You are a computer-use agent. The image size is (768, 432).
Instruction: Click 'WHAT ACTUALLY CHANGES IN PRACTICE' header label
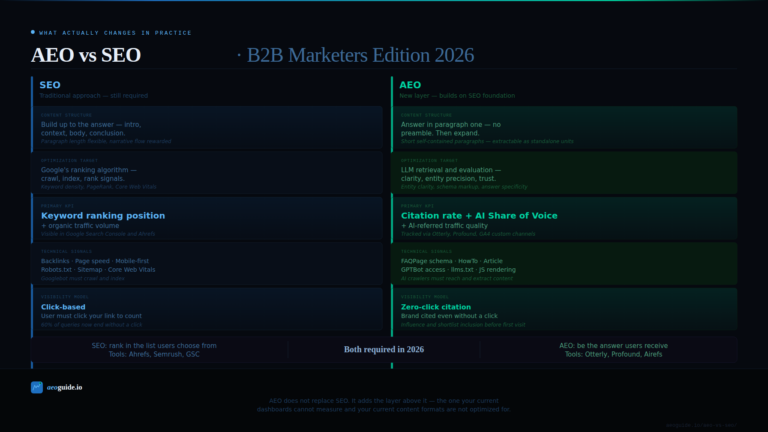(x=115, y=33)
